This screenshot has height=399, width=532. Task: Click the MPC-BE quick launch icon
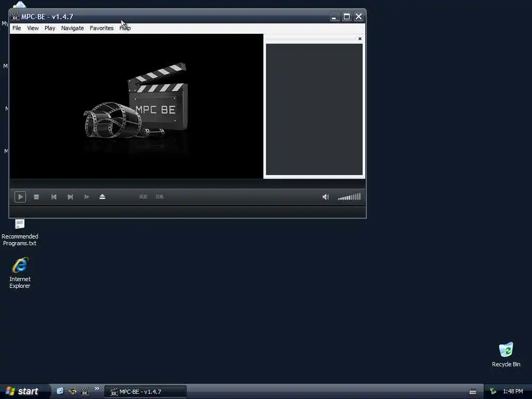point(85,391)
